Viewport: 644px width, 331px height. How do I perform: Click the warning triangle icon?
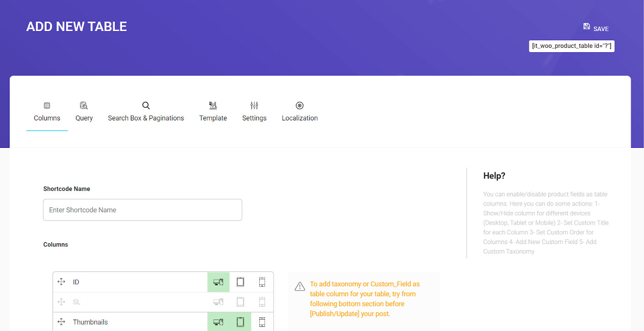pos(300,287)
